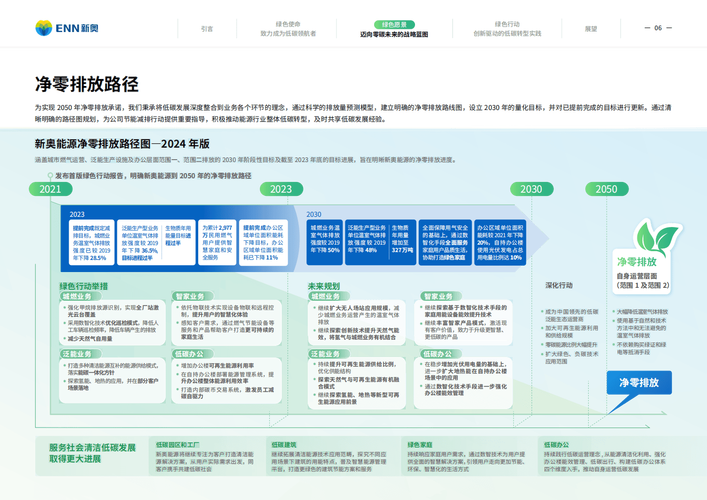Click the 服务社会清洁低碳发展取得更大进展 heading
This screenshot has height=500, width=707.
[x=92, y=453]
